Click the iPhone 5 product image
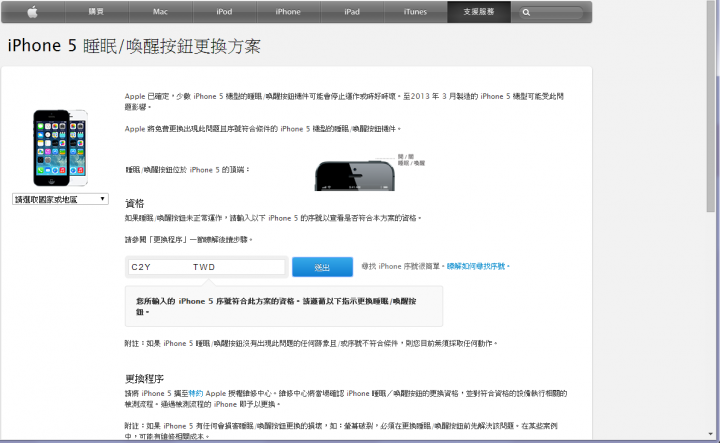This screenshot has height=443, width=720. [x=60, y=148]
